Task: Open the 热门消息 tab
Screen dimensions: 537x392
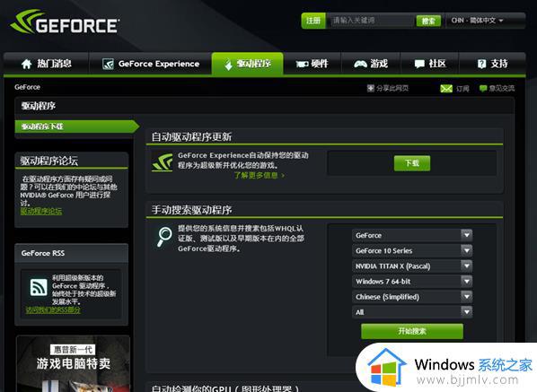Action: coord(46,64)
